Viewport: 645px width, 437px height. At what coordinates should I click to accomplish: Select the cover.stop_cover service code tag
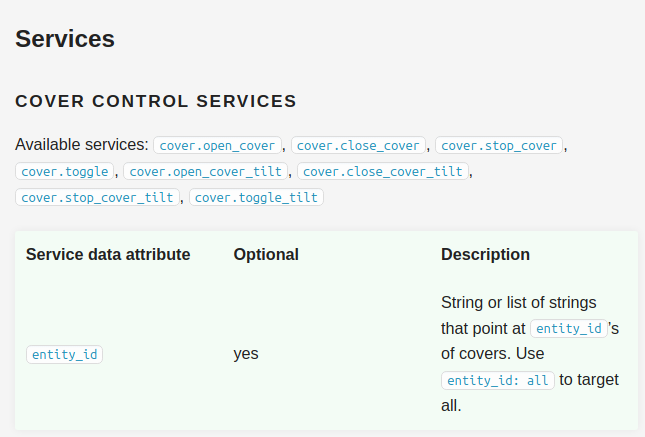pyautogui.click(x=499, y=146)
